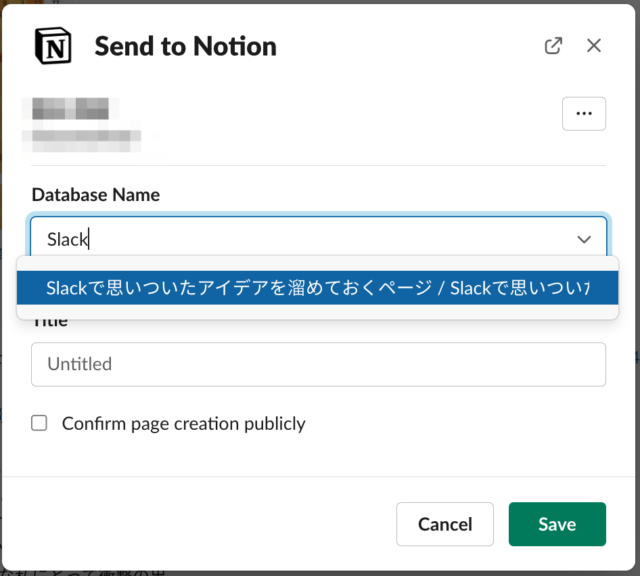The width and height of the screenshot is (640, 576).
Task: Click the blurred sender name in message preview
Action: pos(70,108)
